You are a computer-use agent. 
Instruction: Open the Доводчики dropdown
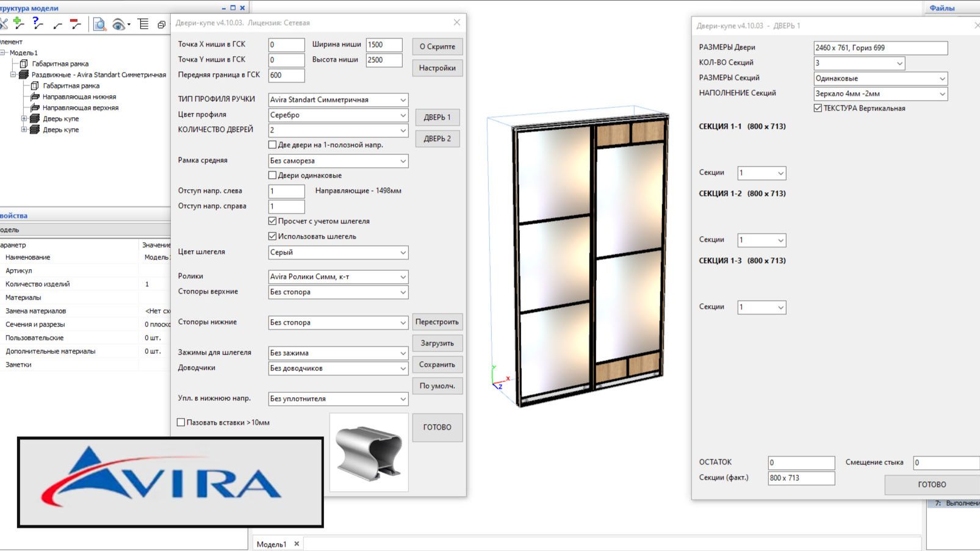pyautogui.click(x=338, y=368)
